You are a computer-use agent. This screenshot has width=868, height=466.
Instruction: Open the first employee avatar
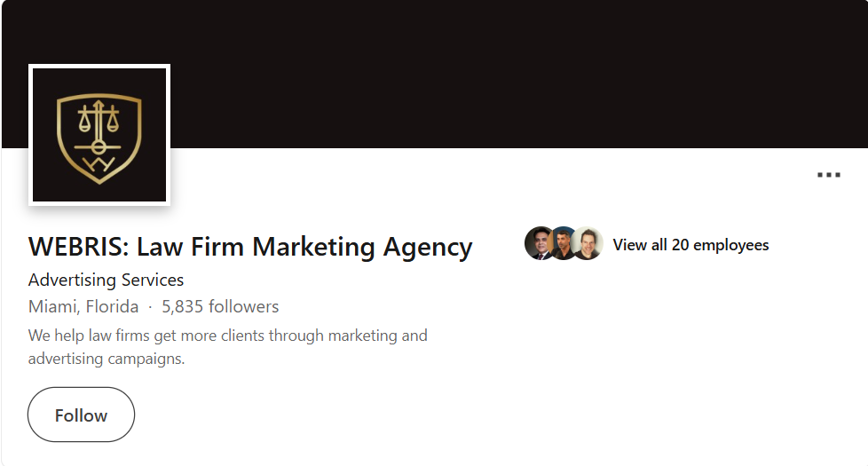point(539,244)
